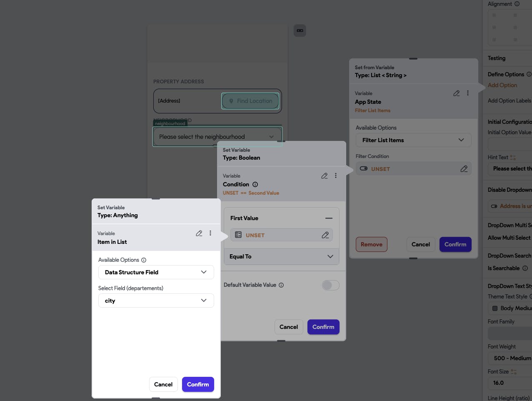Confirm the Item in List variable
This screenshot has width=532, height=401.
point(198,384)
